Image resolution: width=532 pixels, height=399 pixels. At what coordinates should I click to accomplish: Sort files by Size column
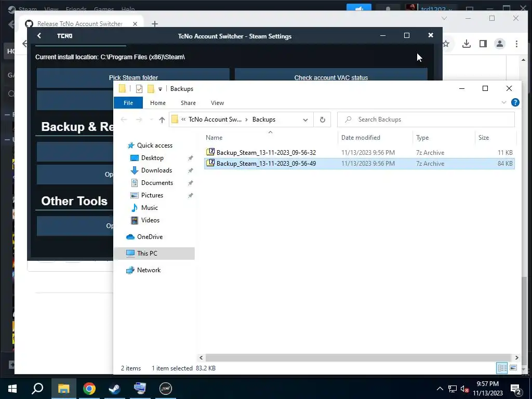484,137
